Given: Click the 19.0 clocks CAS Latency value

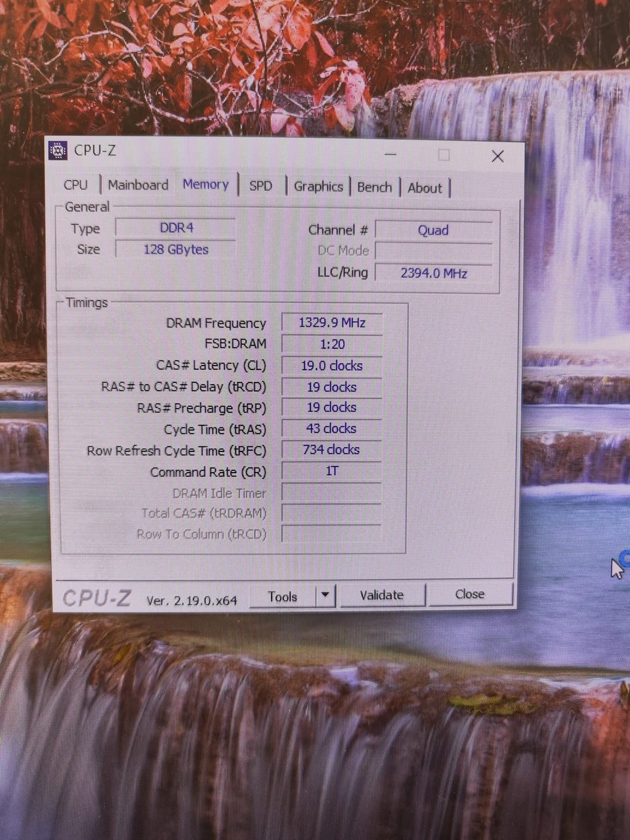Looking at the screenshot, I should (x=331, y=366).
